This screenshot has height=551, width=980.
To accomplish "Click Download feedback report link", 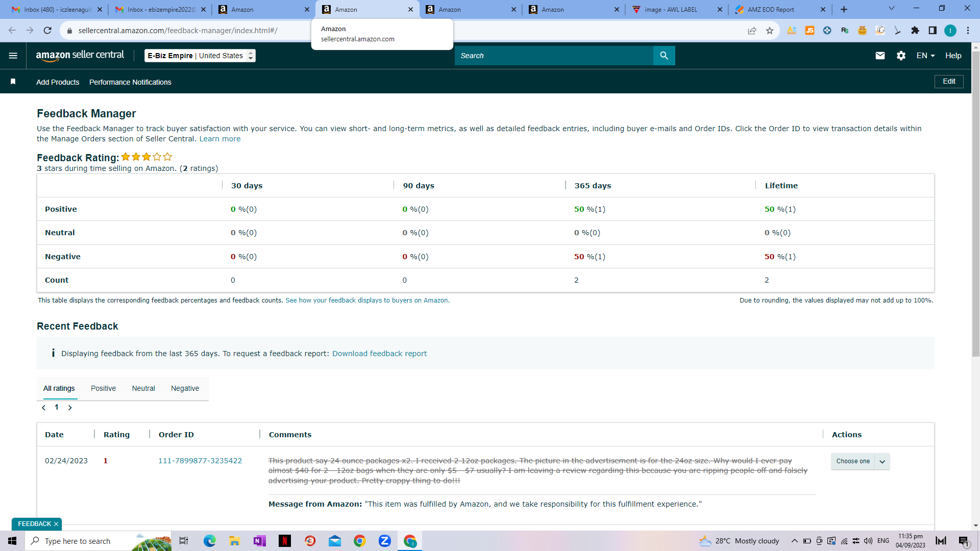I will click(379, 354).
